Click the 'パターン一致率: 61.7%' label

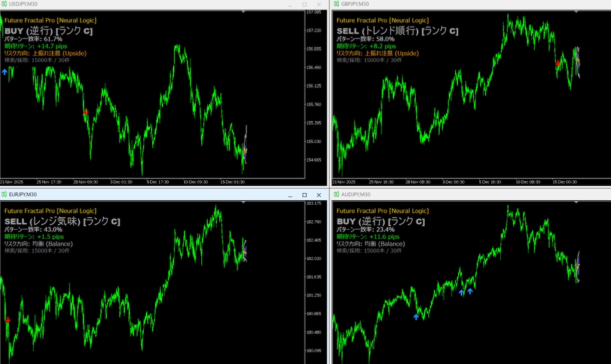pyautogui.click(x=34, y=39)
